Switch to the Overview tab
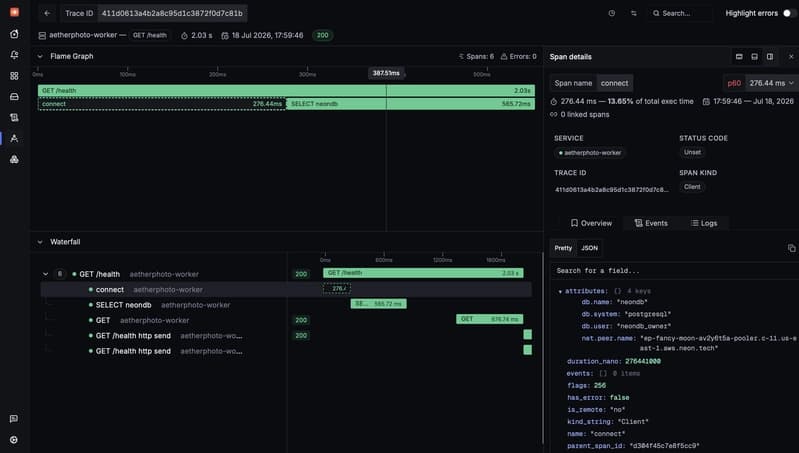 [x=591, y=223]
